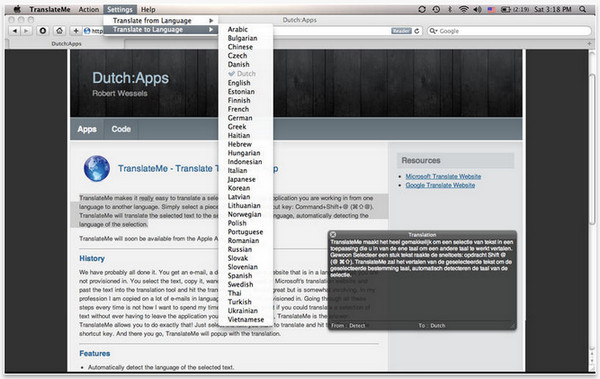
Task: Click the Reader button in address bar
Action: (401, 31)
